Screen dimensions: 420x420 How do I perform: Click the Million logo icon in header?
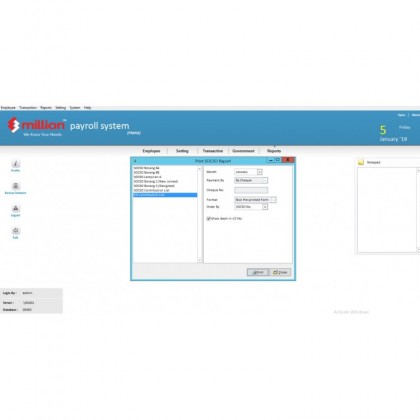(14, 125)
